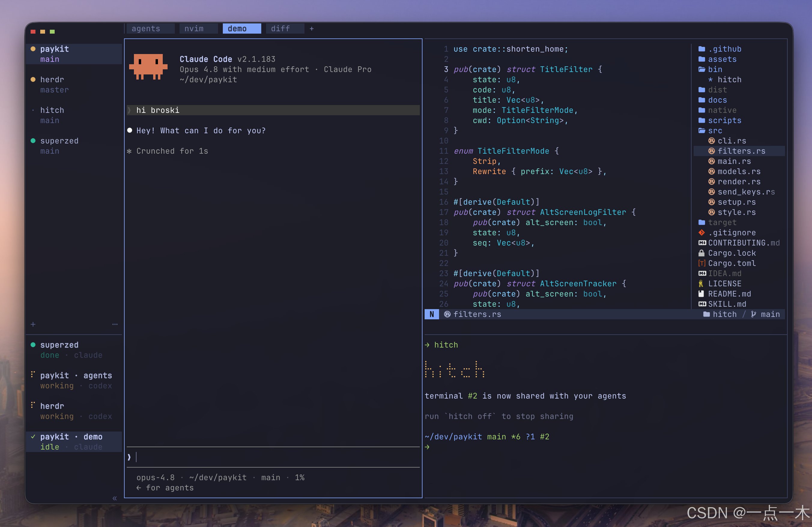Select the hitch main workspace
The image size is (812, 527).
click(74, 115)
